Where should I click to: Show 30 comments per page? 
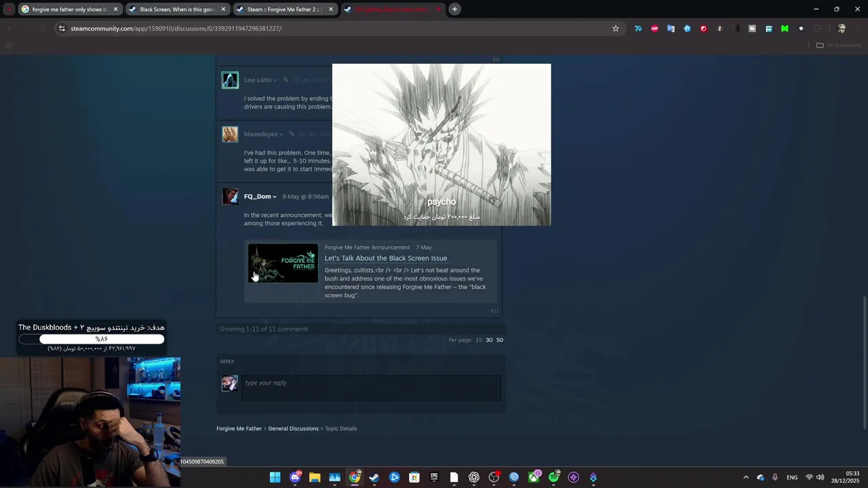click(x=489, y=340)
